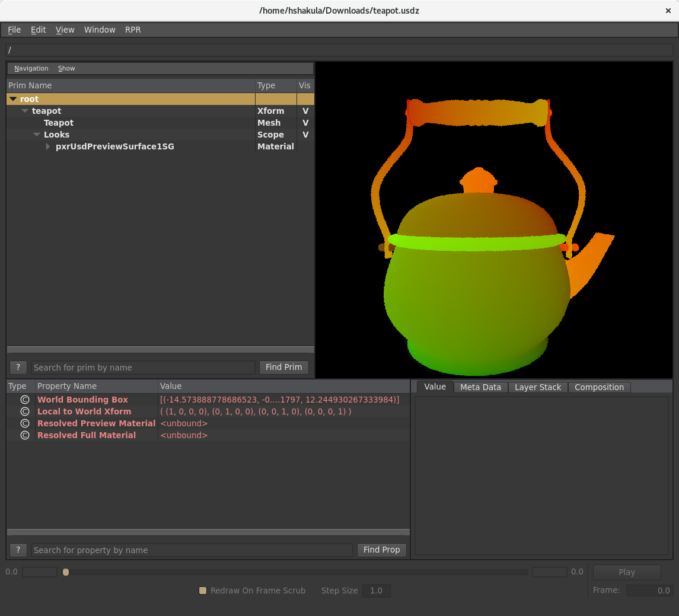Screen dimensions: 679x616
Task: Click the Find Prop button
Action: pyautogui.click(x=381, y=550)
